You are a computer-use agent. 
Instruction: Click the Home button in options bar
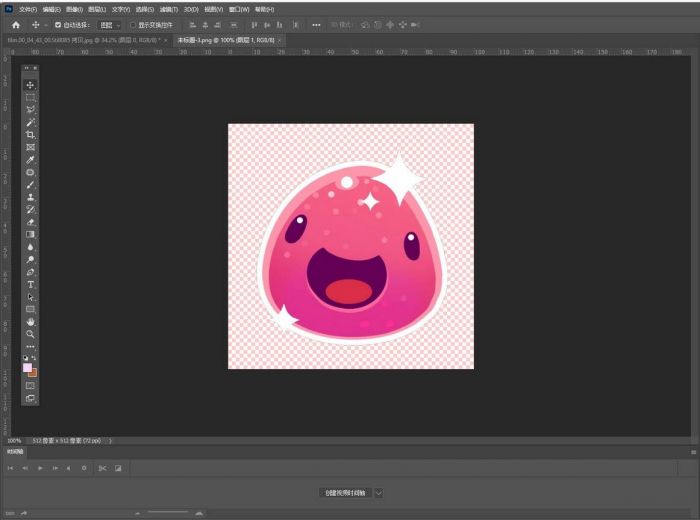click(16, 24)
